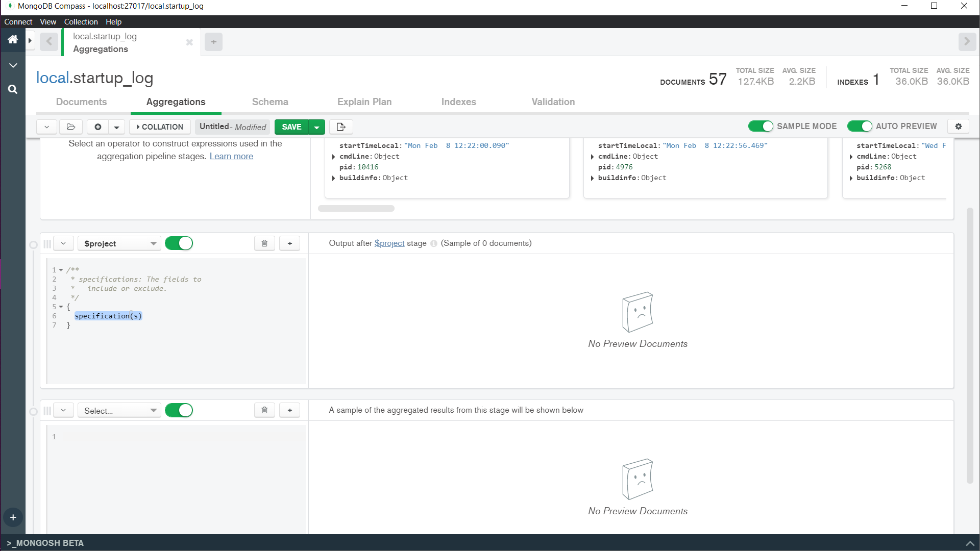Add stage after empty Select stage

click(289, 410)
